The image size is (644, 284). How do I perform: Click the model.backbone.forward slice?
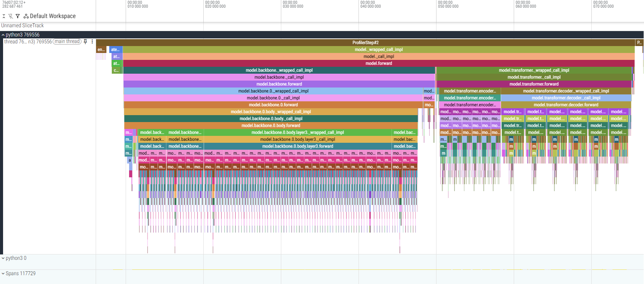[x=279, y=84]
